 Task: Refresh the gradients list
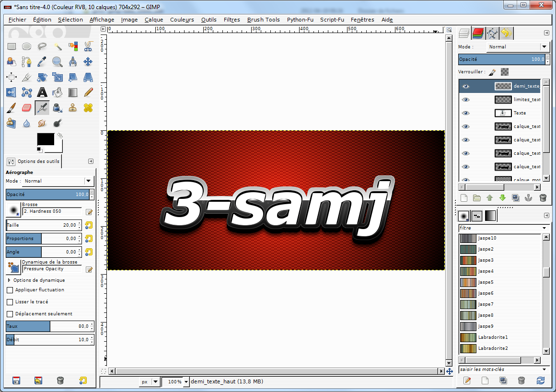(540, 380)
